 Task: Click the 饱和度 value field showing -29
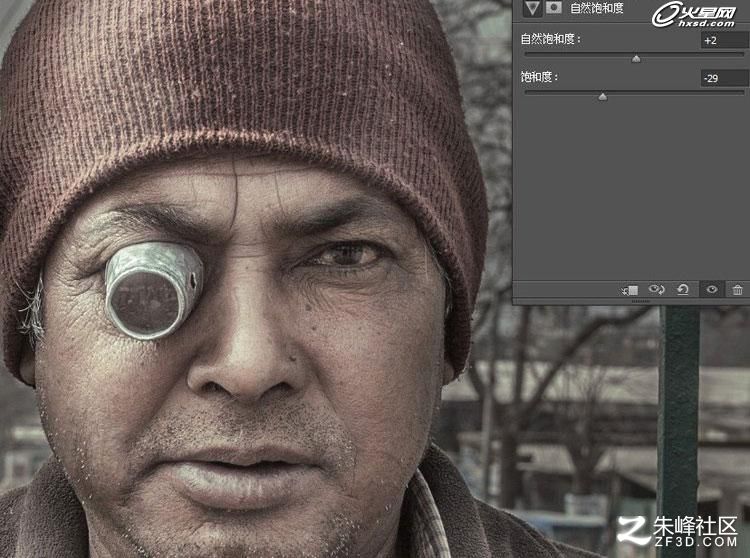click(725, 78)
